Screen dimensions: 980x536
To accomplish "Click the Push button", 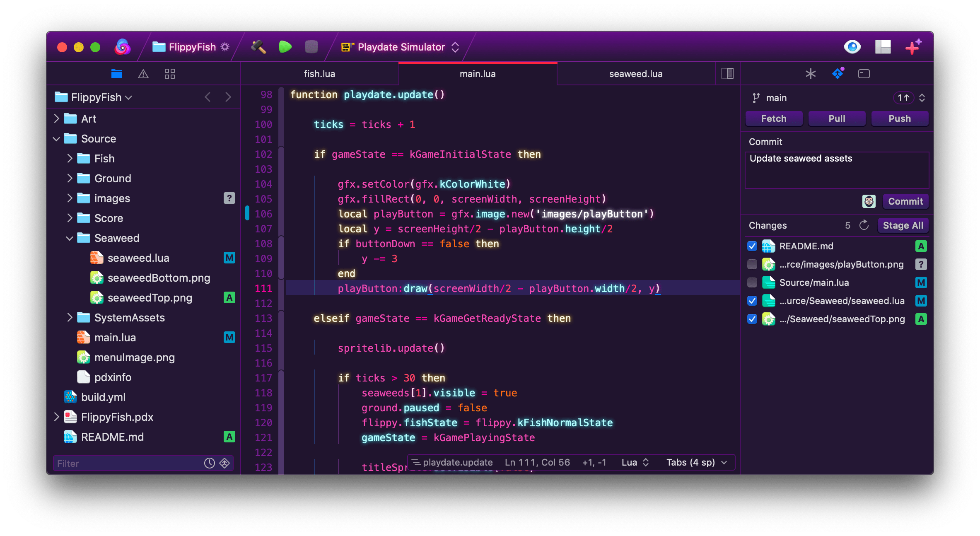I will click(x=899, y=118).
